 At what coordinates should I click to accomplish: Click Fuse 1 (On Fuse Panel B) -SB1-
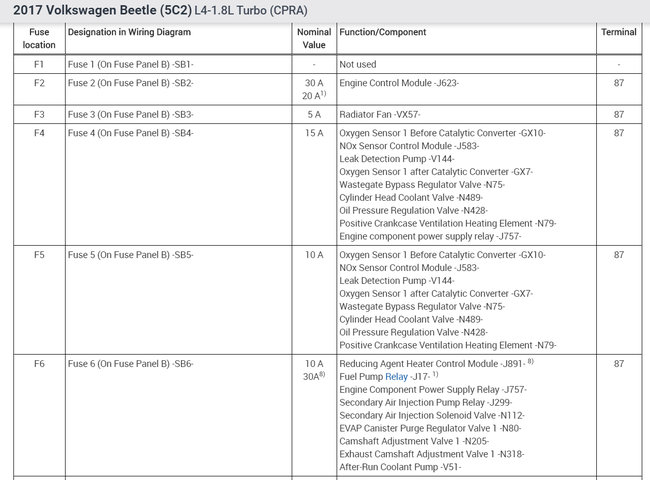(x=131, y=64)
